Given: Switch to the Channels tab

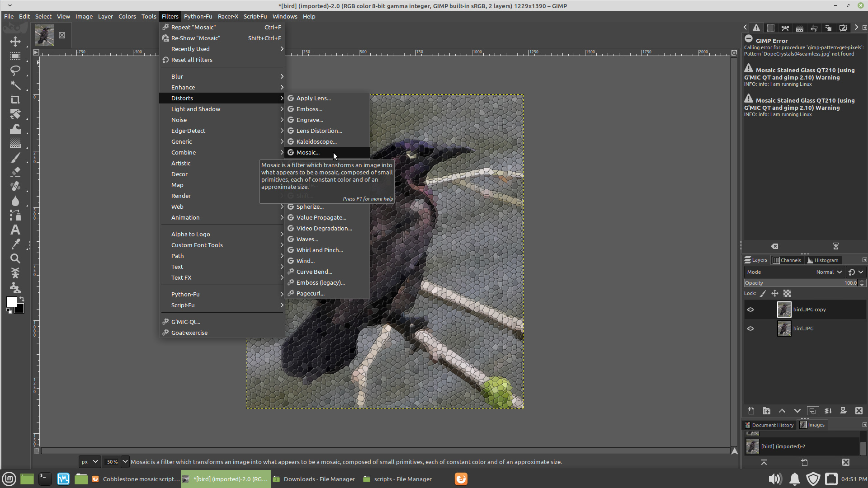Looking at the screenshot, I should point(787,260).
